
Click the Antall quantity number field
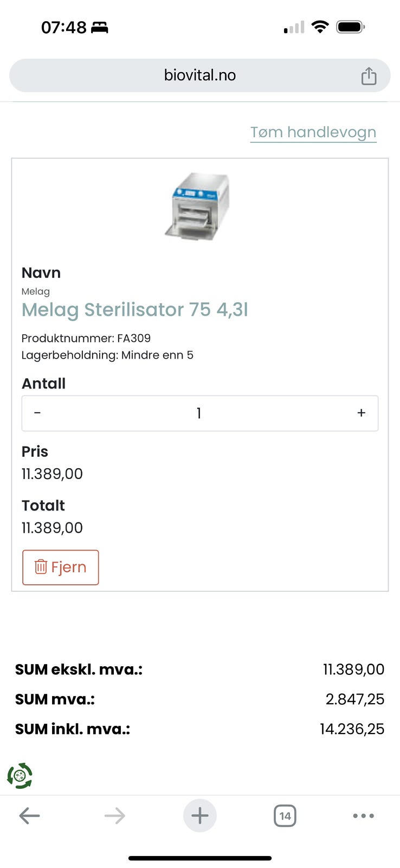coord(199,413)
